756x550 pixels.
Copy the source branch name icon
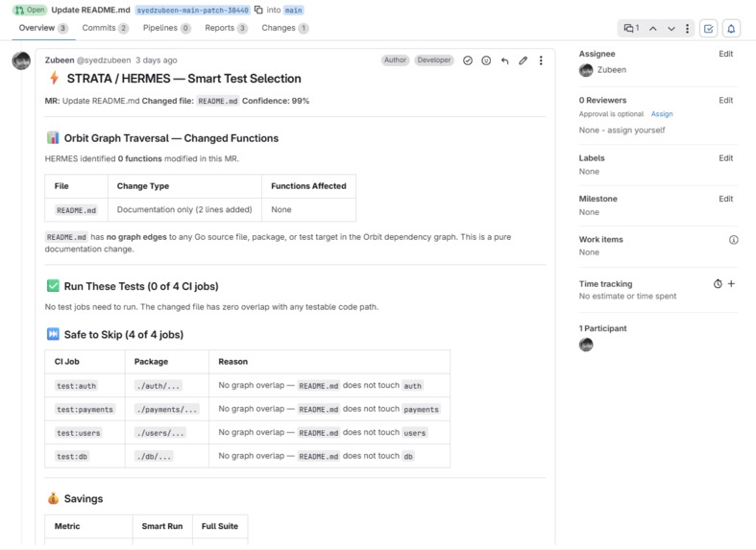pyautogui.click(x=258, y=10)
